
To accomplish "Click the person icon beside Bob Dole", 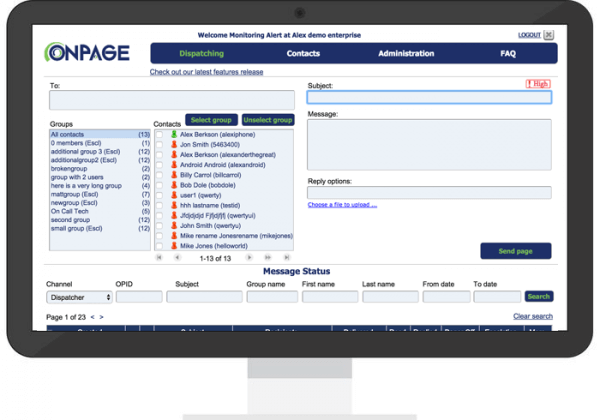I will pos(174,185).
